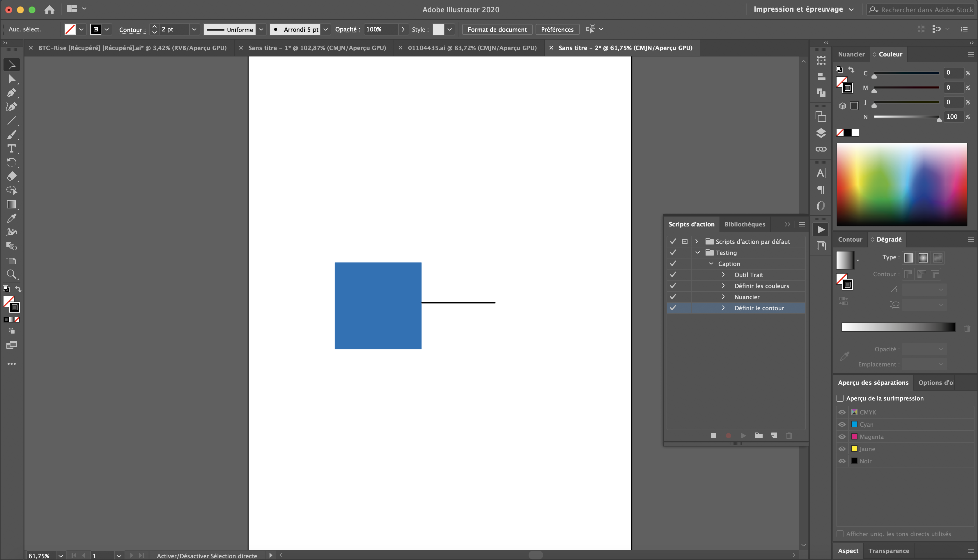Select the Rectangle tool

(x=12, y=204)
